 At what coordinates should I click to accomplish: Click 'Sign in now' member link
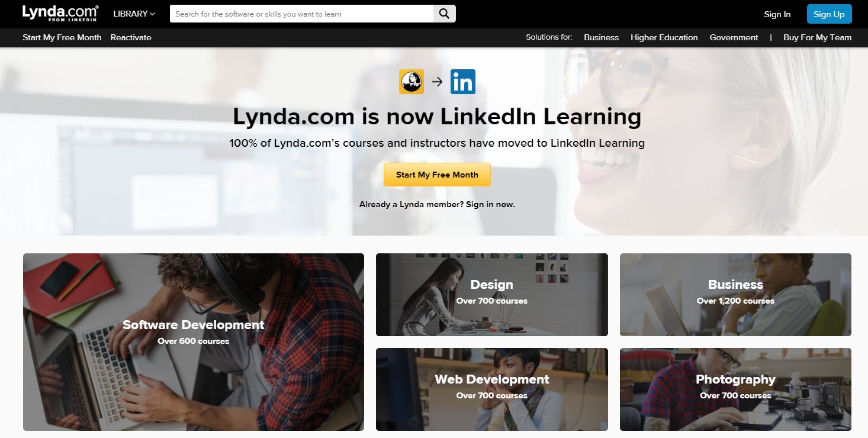(x=490, y=204)
